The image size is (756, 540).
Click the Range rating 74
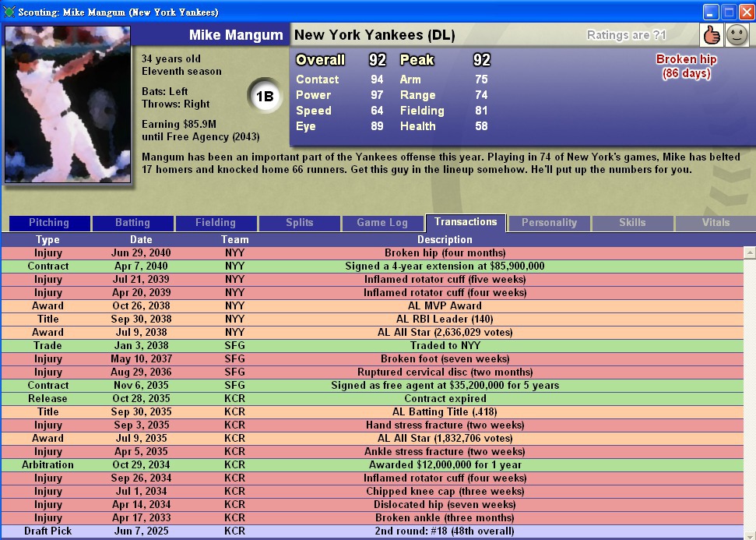click(481, 95)
